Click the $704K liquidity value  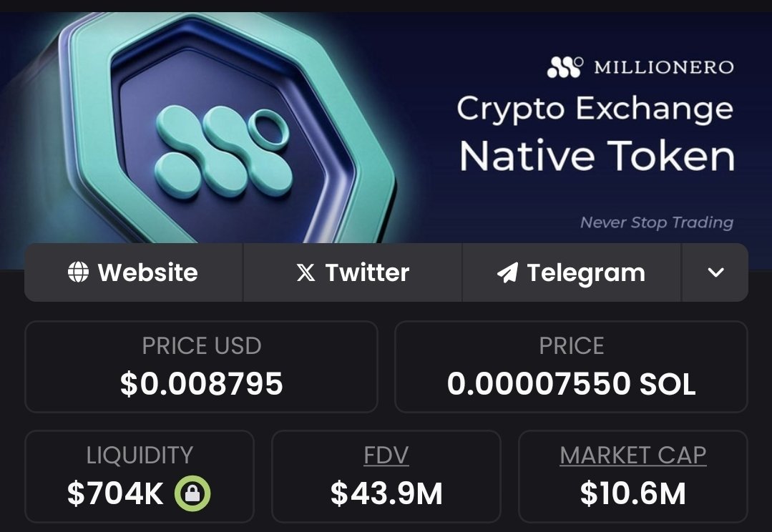116,493
